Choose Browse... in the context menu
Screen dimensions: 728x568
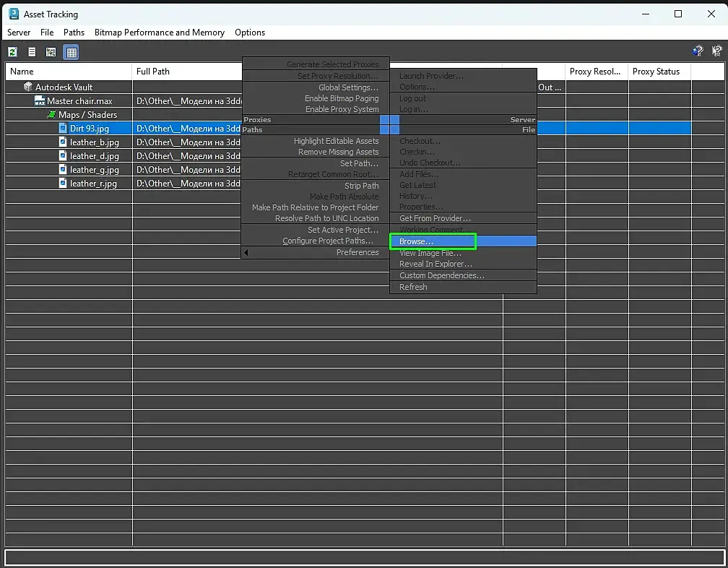pyautogui.click(x=463, y=241)
